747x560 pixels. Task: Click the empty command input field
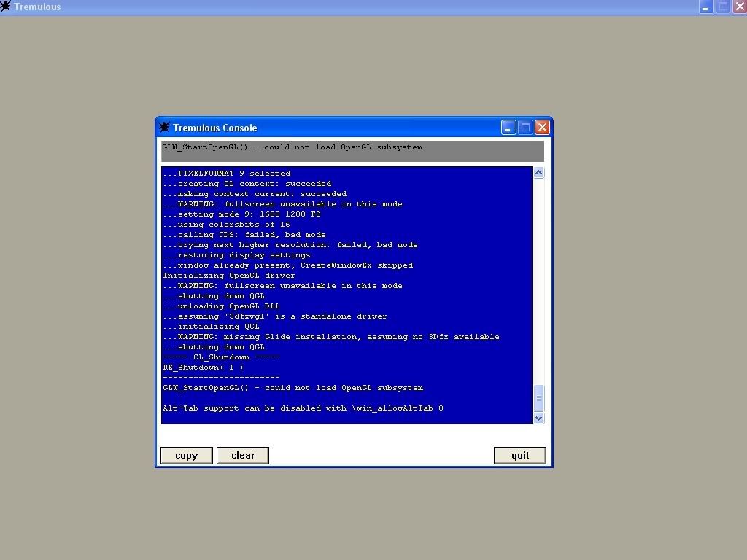tap(352, 435)
